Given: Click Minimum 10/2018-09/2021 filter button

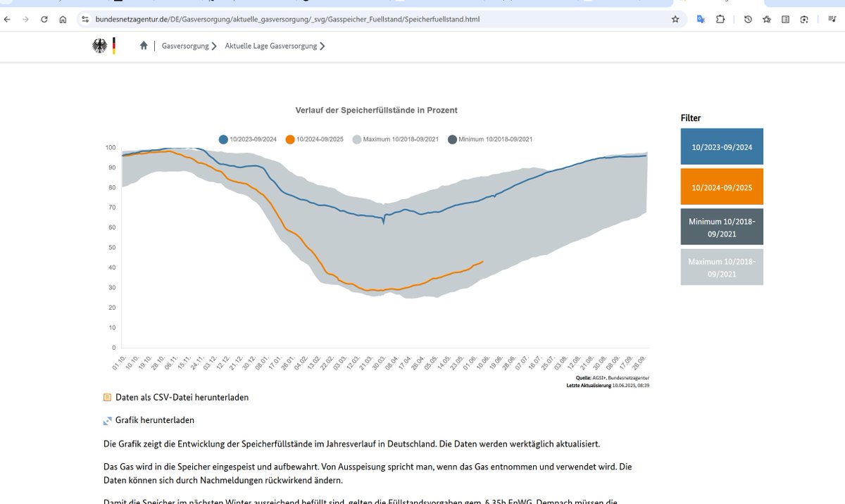Looking at the screenshot, I should pyautogui.click(x=722, y=227).
